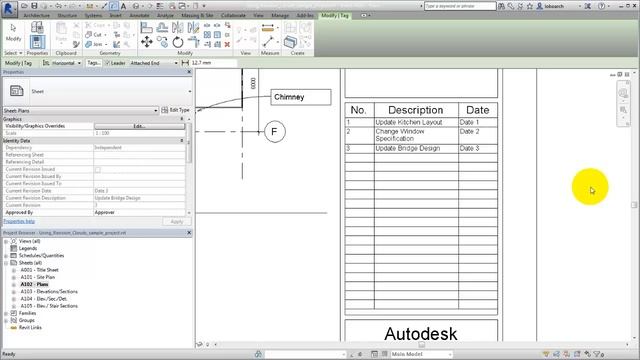640x360 pixels.
Task: Click the Tags... button in options bar
Action: click(94, 63)
